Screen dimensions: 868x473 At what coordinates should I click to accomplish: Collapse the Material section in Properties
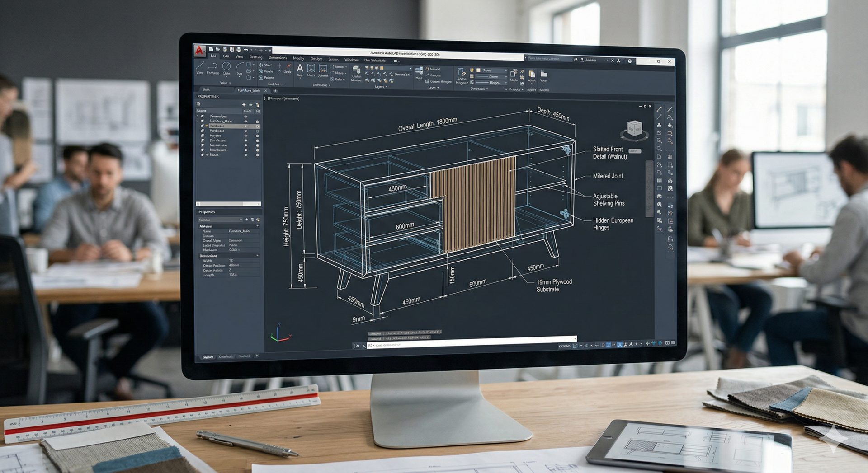[x=257, y=226]
